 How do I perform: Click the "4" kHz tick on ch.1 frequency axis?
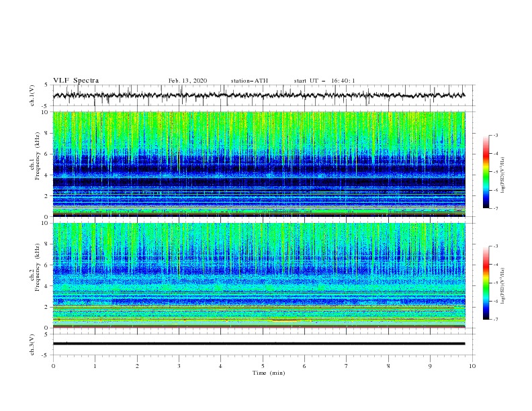click(46, 175)
